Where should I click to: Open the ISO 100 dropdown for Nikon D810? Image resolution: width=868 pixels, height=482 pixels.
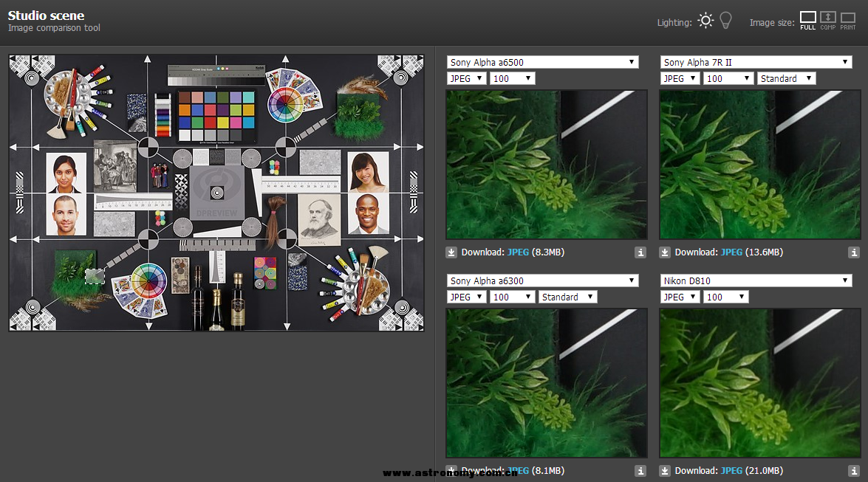[726, 297]
